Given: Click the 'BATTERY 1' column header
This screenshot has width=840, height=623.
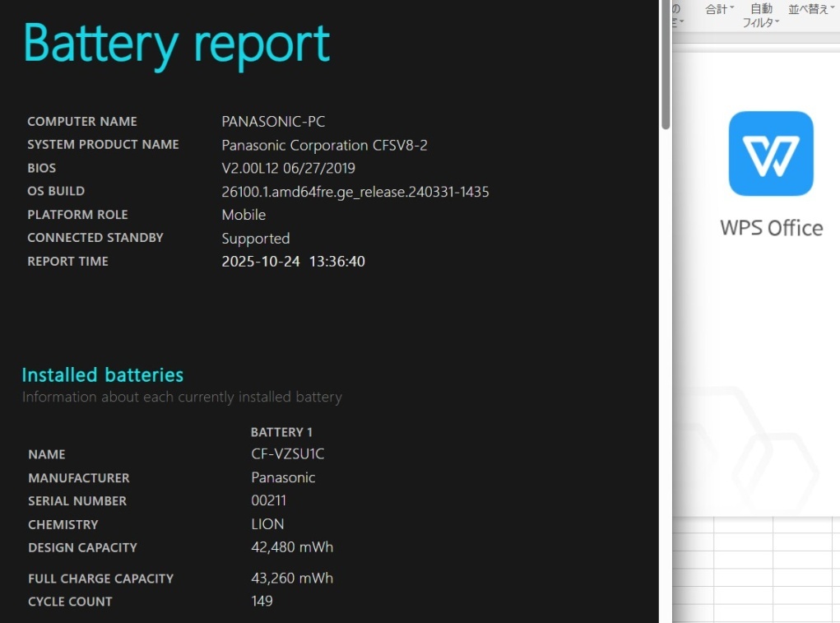Looking at the screenshot, I should [x=282, y=432].
